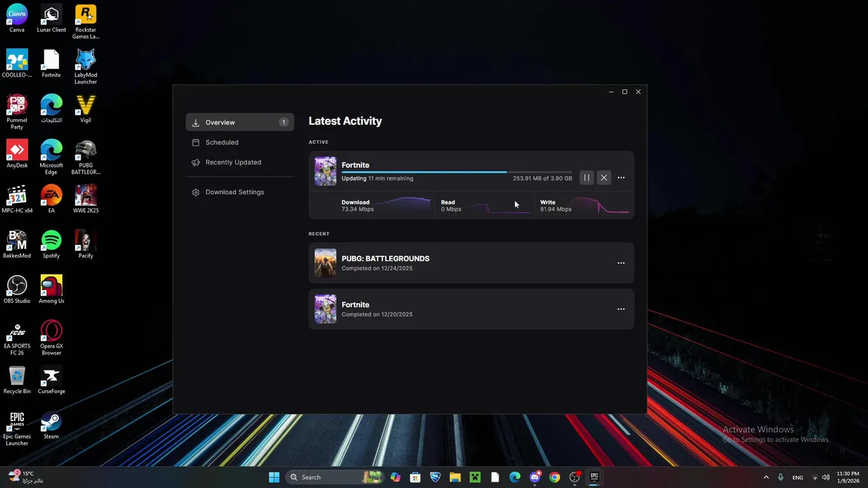Open Discord from the taskbar

(535, 477)
